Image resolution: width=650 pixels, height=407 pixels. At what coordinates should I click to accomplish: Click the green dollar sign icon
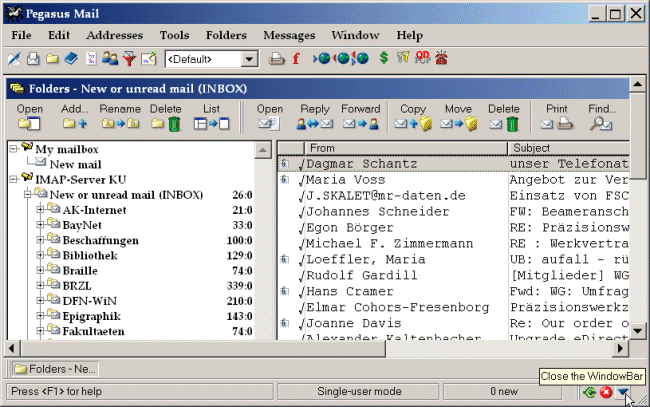(x=384, y=58)
